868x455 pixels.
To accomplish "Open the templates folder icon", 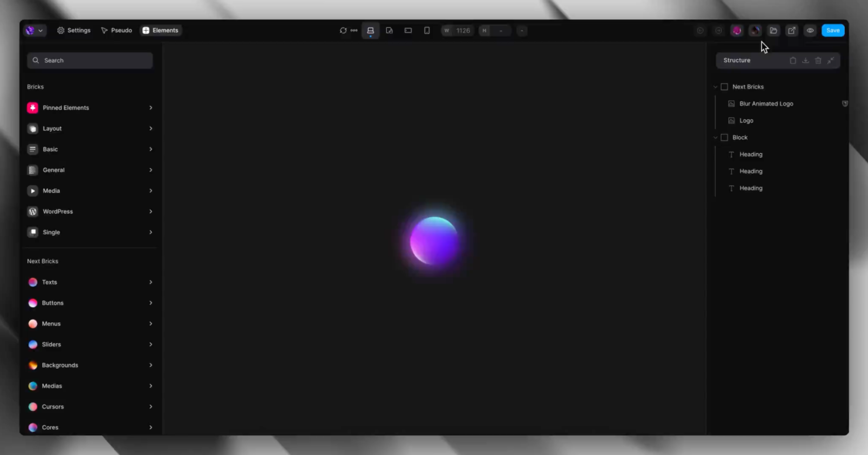I will point(773,31).
